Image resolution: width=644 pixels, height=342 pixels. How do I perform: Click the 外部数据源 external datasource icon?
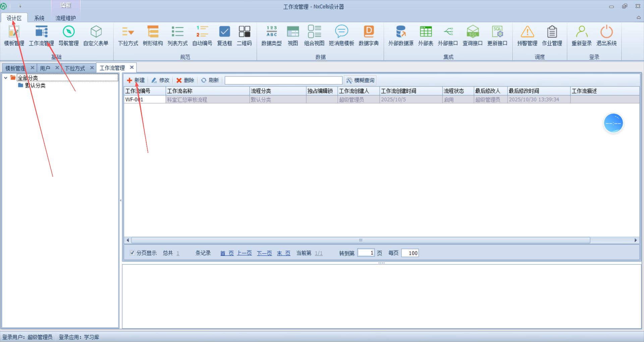(x=400, y=32)
